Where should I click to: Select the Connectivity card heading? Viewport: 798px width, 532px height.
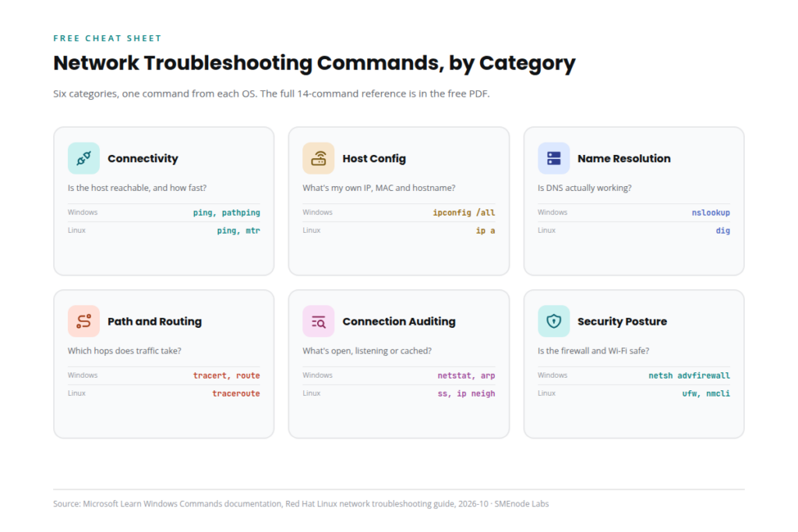143,159
